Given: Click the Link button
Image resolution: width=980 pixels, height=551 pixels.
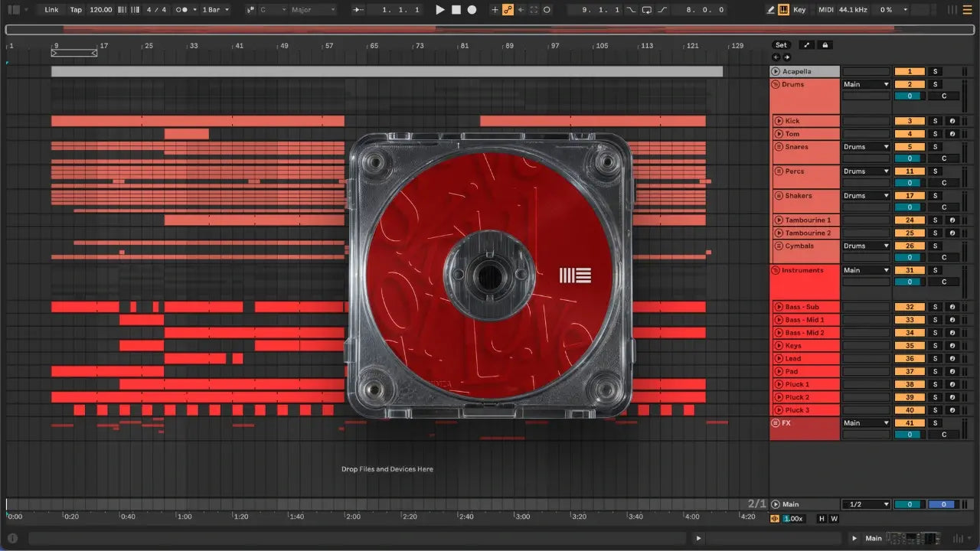Looking at the screenshot, I should coord(51,10).
